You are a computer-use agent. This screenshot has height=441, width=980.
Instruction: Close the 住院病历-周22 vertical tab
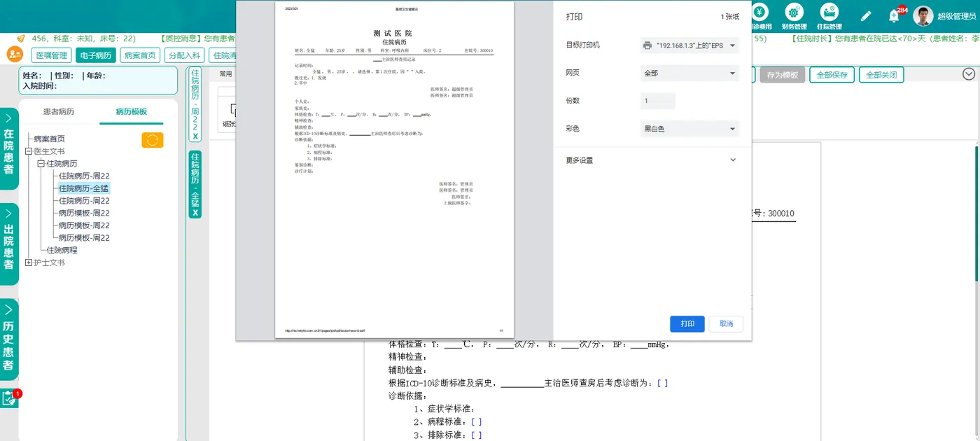point(195,137)
